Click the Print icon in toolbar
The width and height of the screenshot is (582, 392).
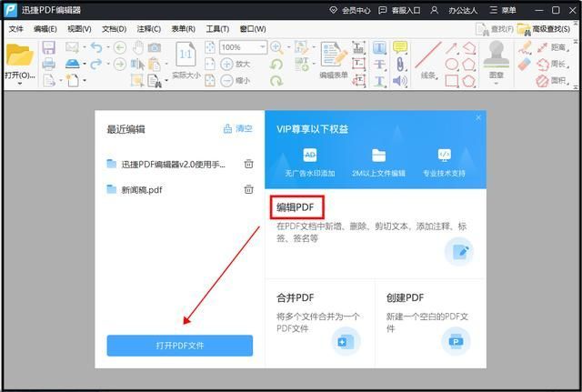click(48, 64)
